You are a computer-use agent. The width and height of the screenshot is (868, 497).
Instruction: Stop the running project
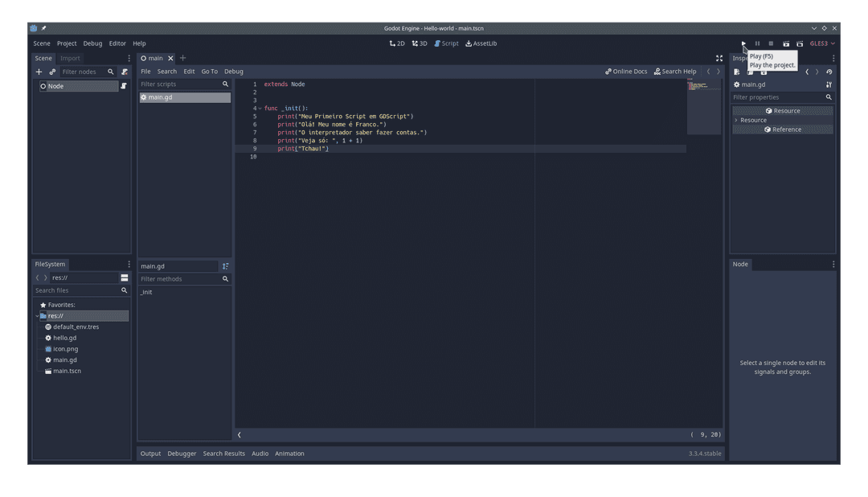click(x=771, y=43)
